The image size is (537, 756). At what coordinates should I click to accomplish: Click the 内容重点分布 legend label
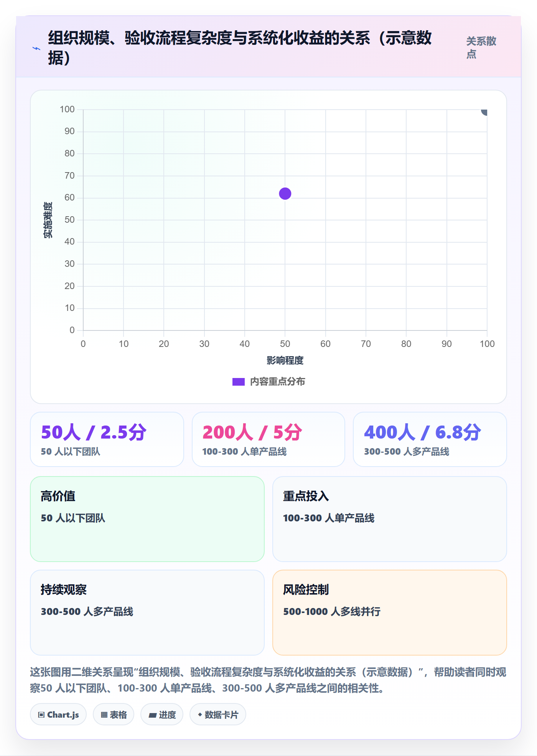(278, 382)
